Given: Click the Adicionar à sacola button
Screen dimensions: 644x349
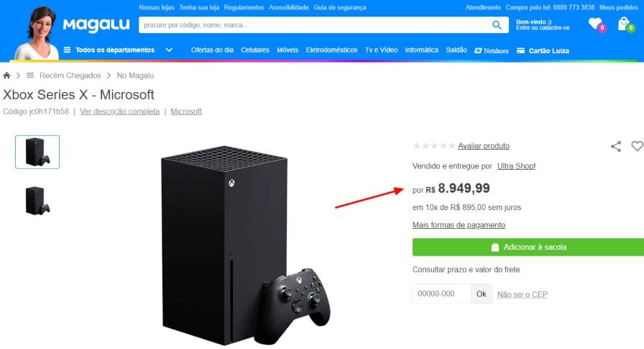Looking at the screenshot, I should coord(528,247).
